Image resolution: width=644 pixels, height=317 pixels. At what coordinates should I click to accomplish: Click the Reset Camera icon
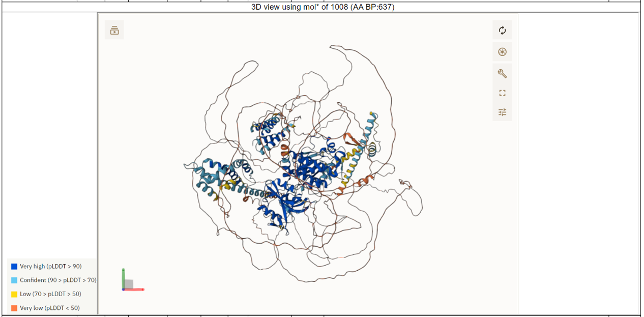pos(502,31)
